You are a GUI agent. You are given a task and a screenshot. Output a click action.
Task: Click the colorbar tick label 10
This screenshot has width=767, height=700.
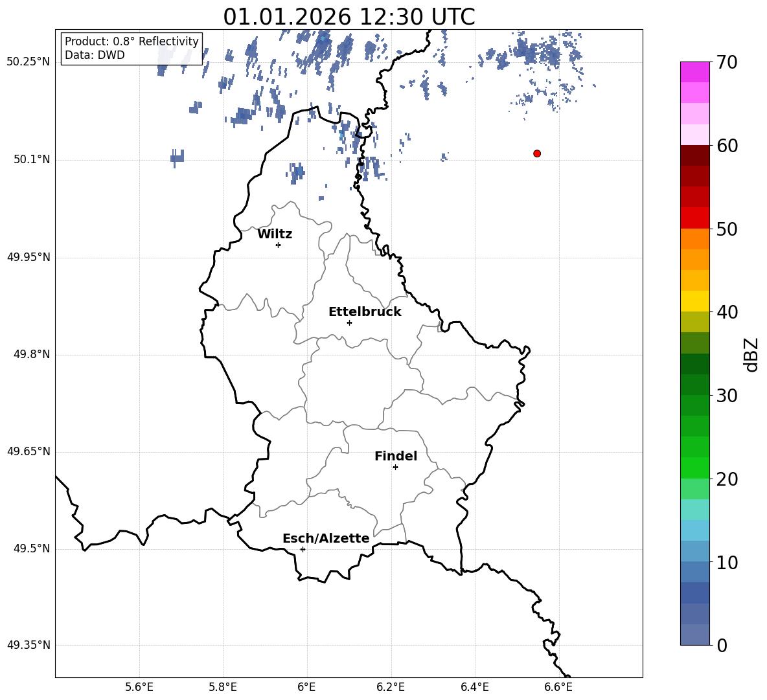(727, 562)
